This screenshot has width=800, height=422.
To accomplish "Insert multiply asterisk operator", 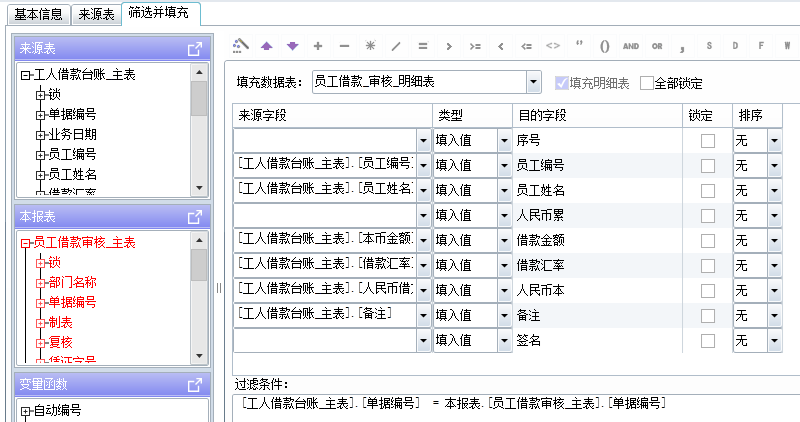I will pos(370,46).
